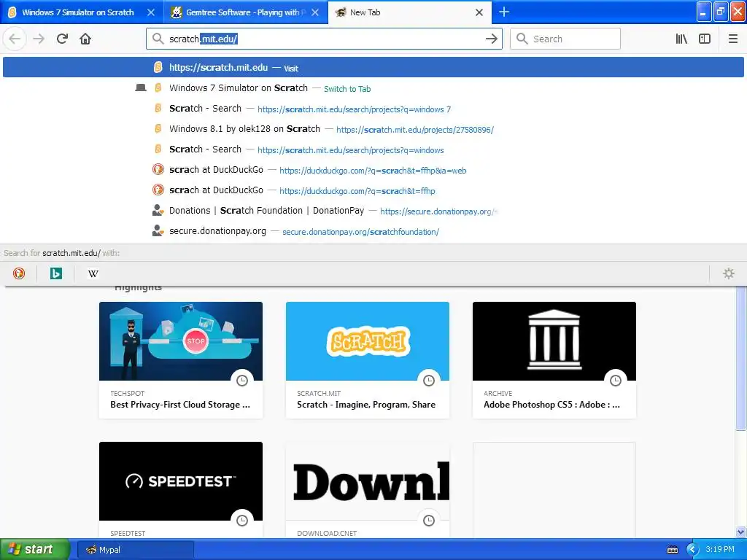Open a new tab with plus button

pos(503,12)
